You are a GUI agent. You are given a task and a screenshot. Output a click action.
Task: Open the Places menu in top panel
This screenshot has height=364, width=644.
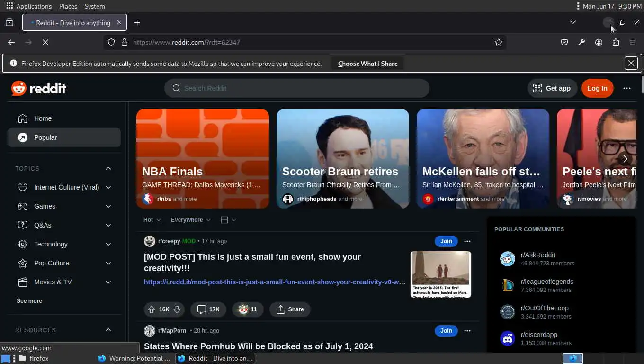coord(68,6)
